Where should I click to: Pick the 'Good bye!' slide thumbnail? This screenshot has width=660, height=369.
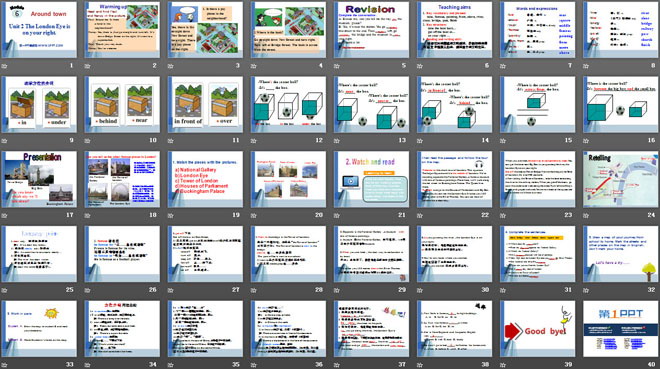click(x=538, y=329)
